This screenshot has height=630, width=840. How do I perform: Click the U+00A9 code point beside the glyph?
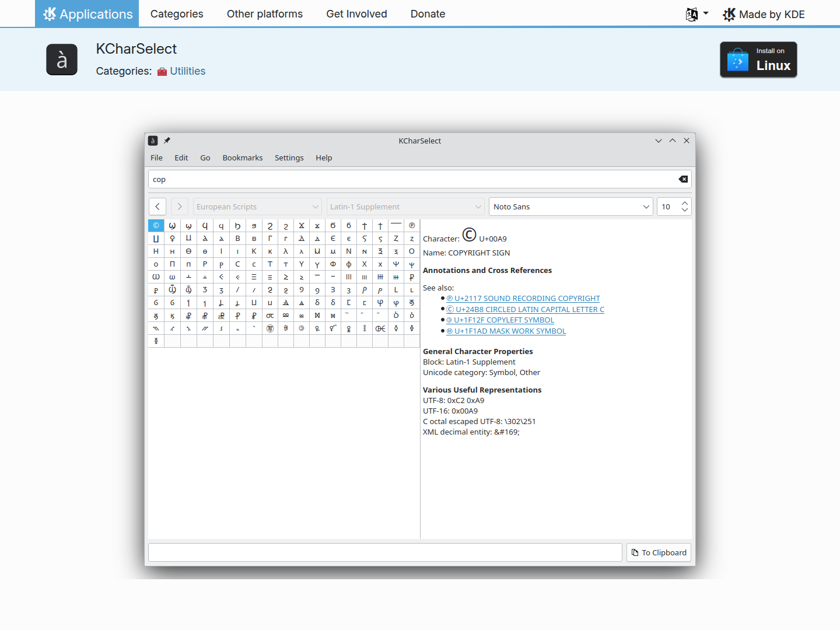tap(493, 239)
